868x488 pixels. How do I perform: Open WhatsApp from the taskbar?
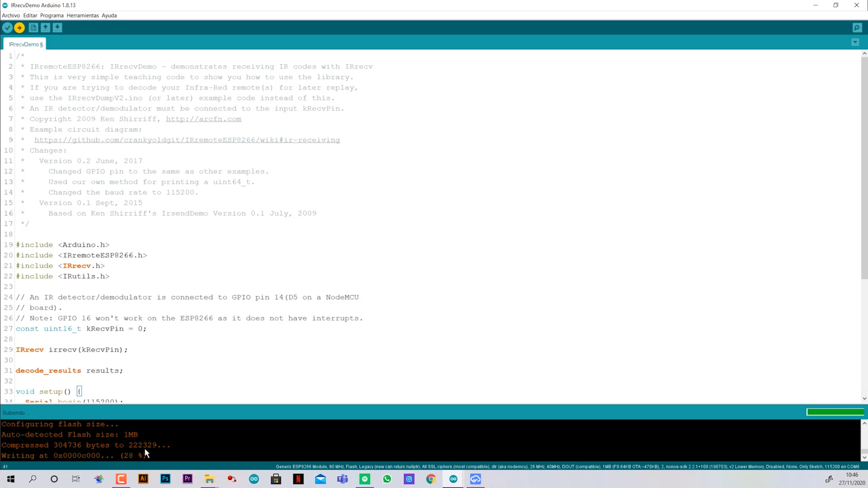pyautogui.click(x=387, y=479)
